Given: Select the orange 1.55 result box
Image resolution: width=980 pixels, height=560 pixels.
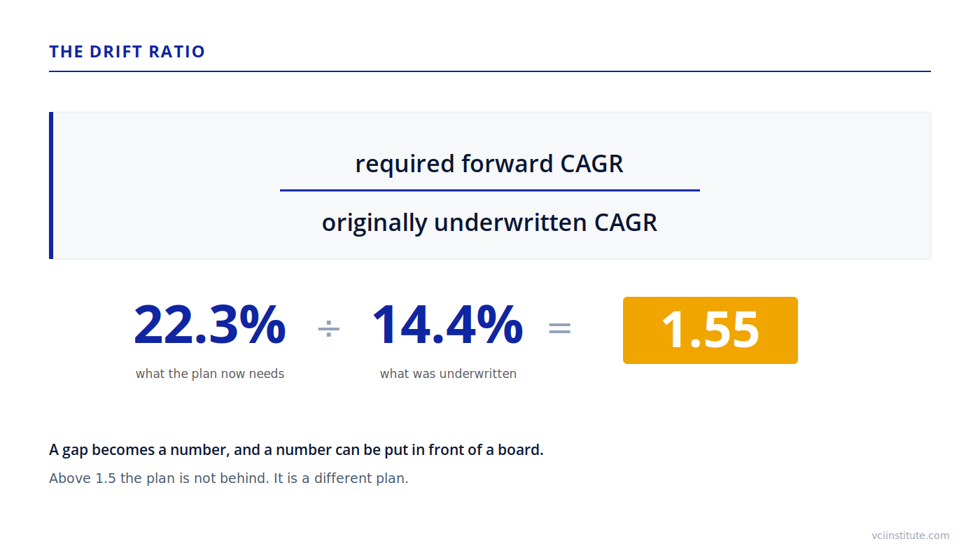Looking at the screenshot, I should tap(710, 330).
